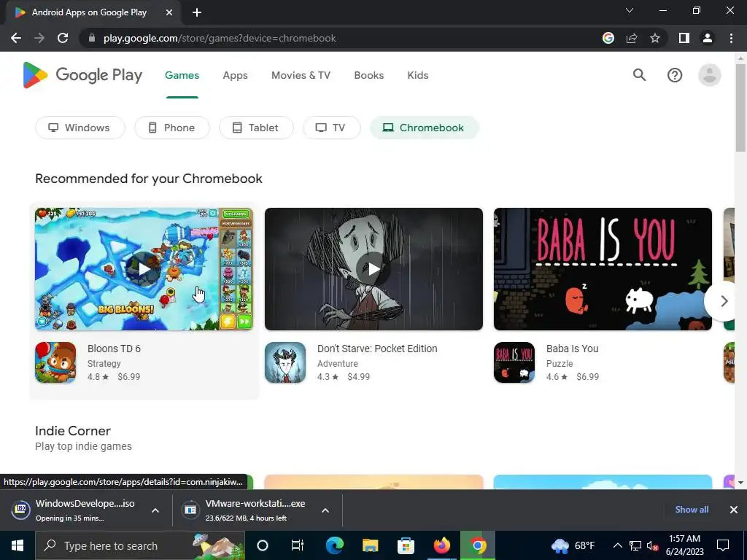Open the notification center icon
Screen dimensions: 747x560
tap(723, 545)
